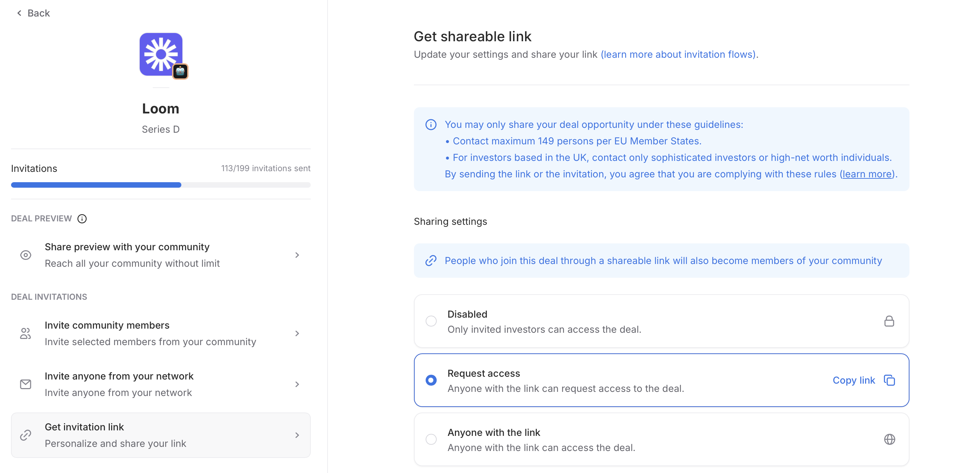Open Get invitation link section

click(161, 435)
